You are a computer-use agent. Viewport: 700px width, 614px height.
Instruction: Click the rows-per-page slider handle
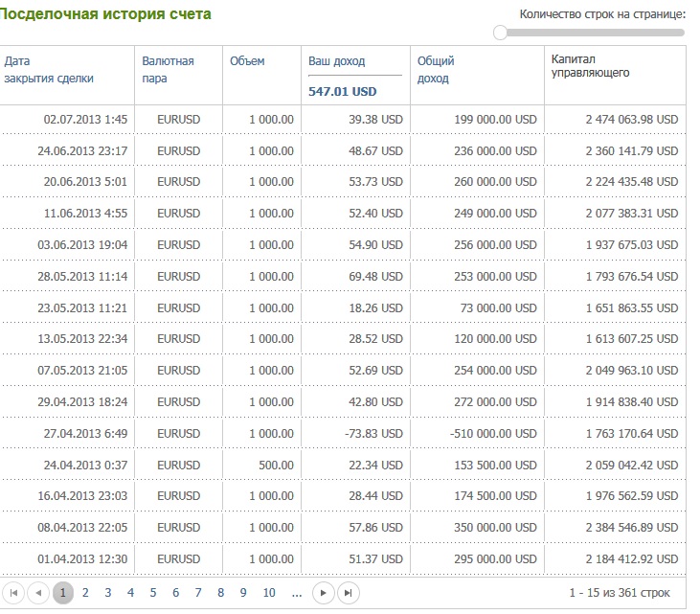point(501,33)
